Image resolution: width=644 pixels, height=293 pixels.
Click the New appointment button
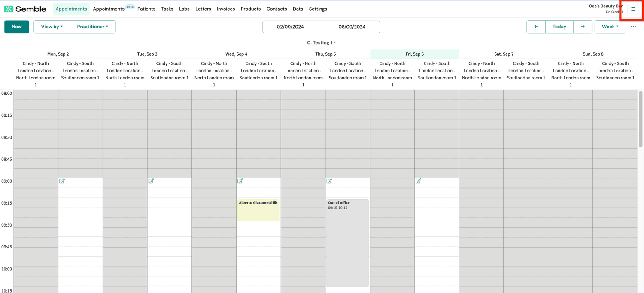(x=17, y=27)
